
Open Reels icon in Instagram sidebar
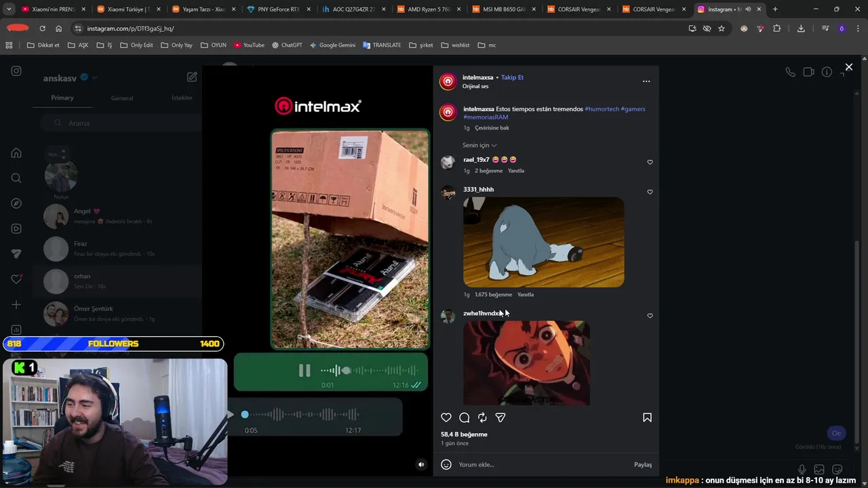16,228
